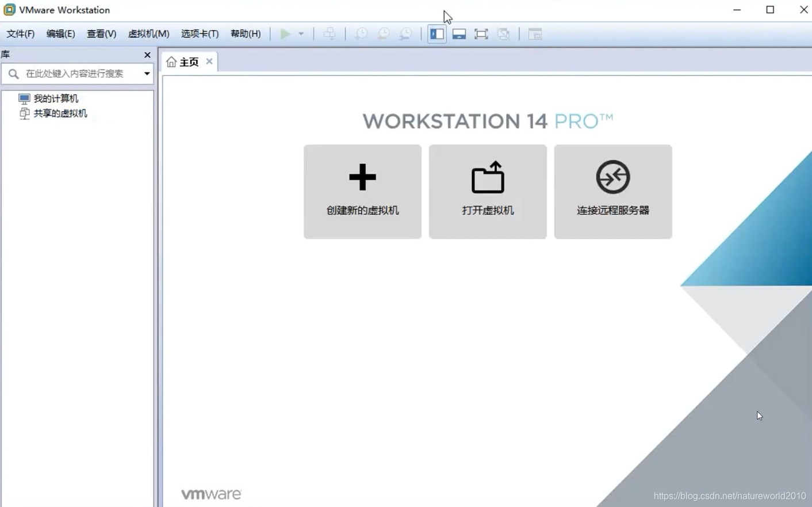Open the 帮助(H) menu

(246, 34)
